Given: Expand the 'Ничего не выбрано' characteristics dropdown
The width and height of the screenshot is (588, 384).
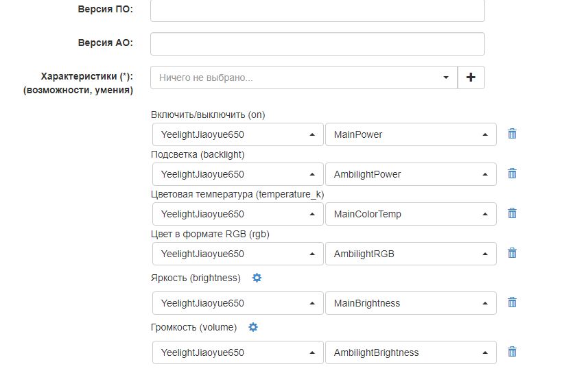Looking at the screenshot, I should (x=304, y=77).
